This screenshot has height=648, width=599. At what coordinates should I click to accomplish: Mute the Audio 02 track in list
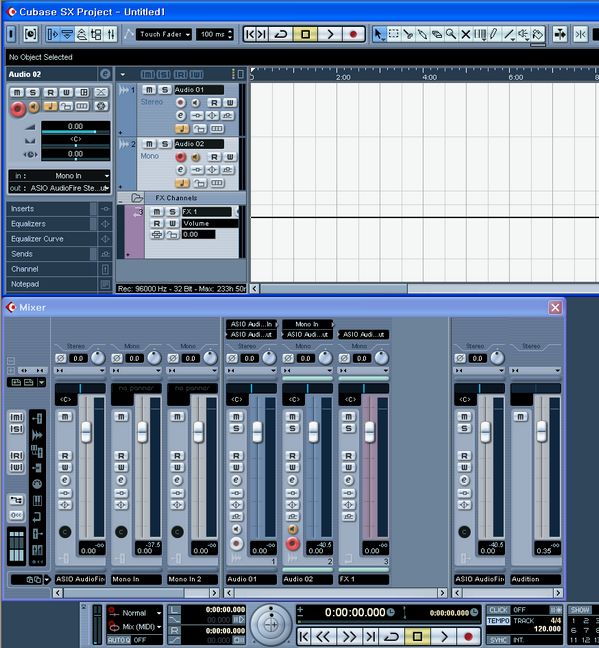[x=149, y=144]
